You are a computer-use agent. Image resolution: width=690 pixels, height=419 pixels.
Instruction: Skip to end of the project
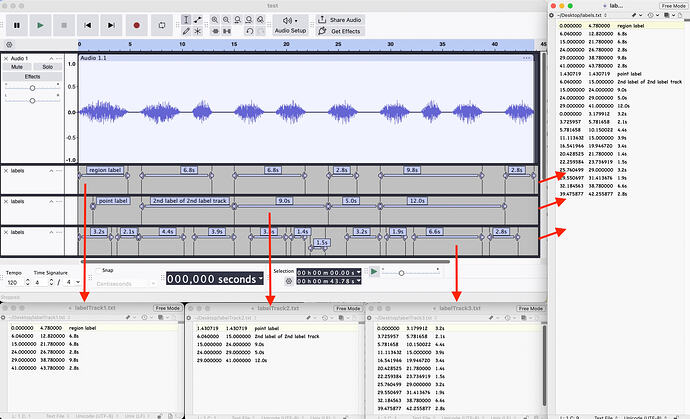coord(111,26)
